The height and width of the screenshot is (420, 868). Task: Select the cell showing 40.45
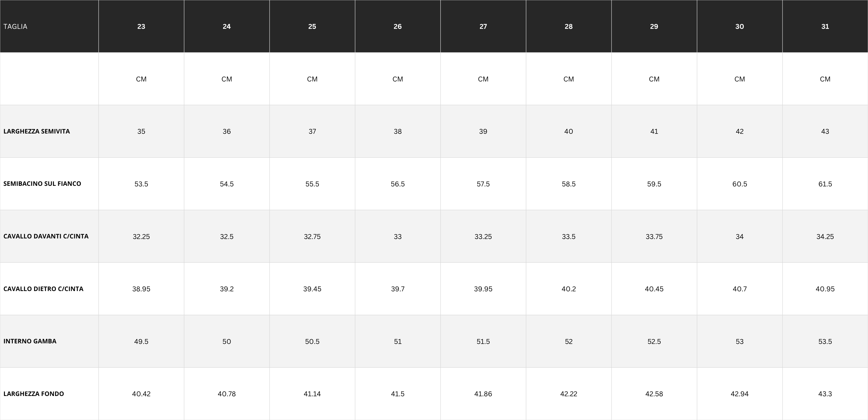[x=654, y=289]
